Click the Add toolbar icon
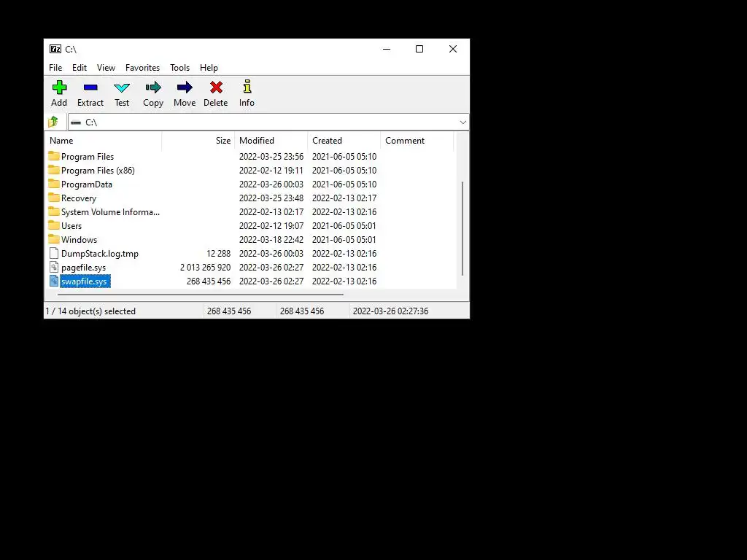 tap(59, 87)
